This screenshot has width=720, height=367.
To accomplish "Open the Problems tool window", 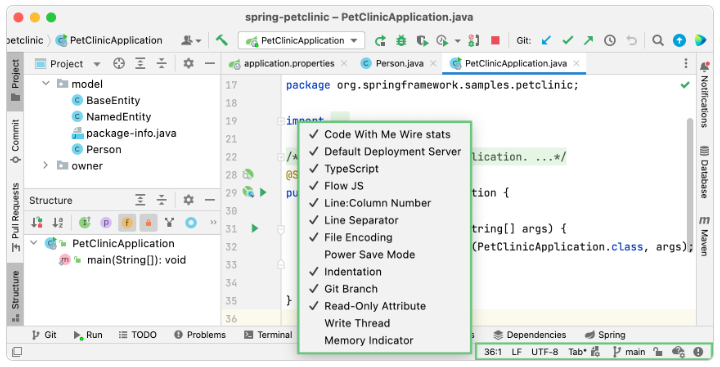I will 200,335.
